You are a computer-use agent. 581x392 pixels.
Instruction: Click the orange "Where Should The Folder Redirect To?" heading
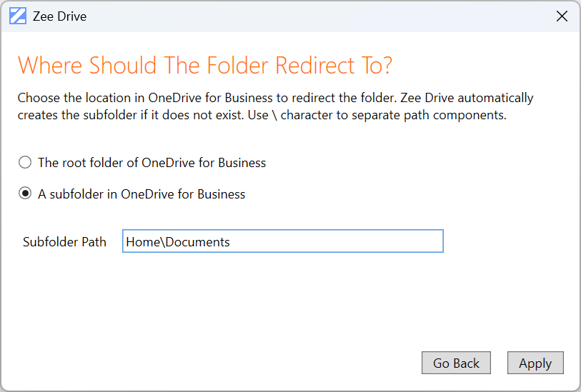pyautogui.click(x=205, y=66)
